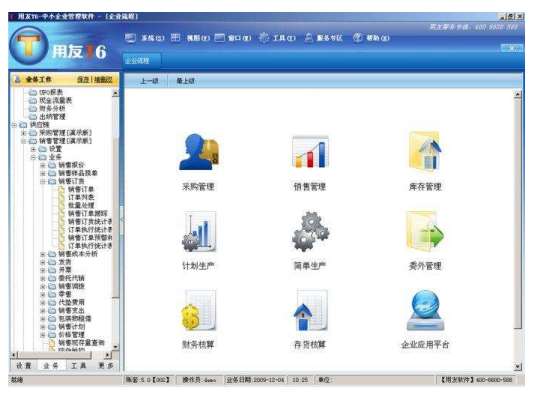Select the 业务流程 tab
This screenshot has width=537, height=403.
[x=141, y=61]
